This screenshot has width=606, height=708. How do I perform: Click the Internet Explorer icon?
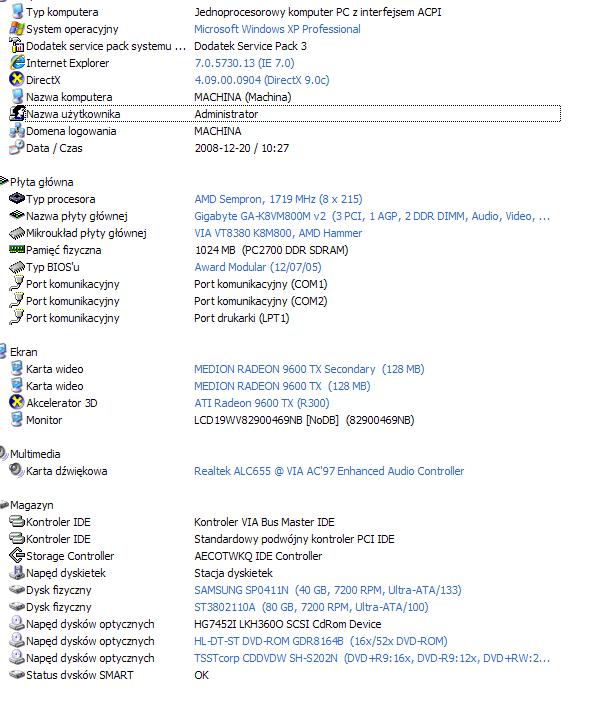(16, 63)
